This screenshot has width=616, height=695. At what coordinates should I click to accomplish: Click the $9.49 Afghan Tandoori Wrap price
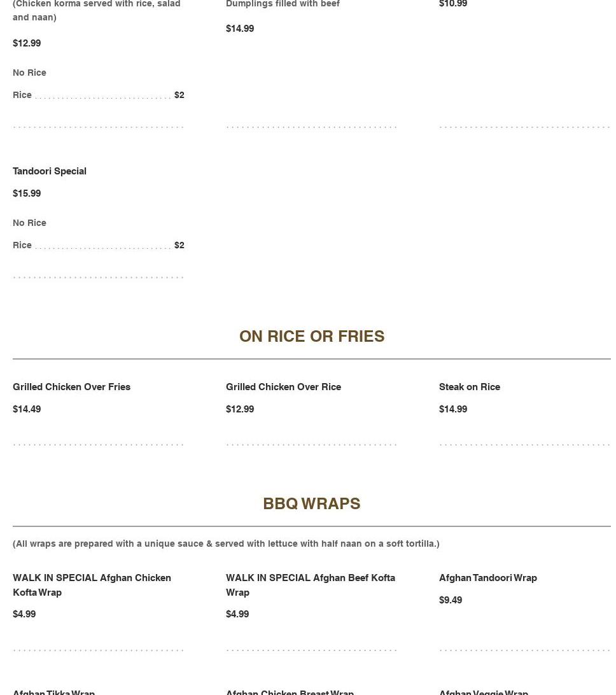450,600
